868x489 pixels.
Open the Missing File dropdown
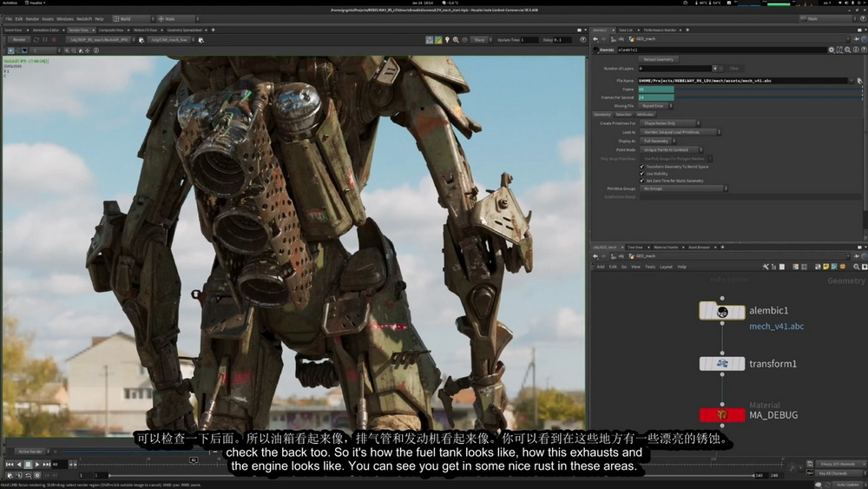pos(656,106)
